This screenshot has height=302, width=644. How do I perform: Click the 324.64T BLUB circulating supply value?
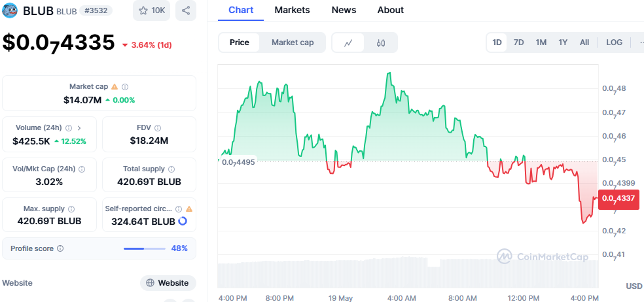tap(143, 222)
